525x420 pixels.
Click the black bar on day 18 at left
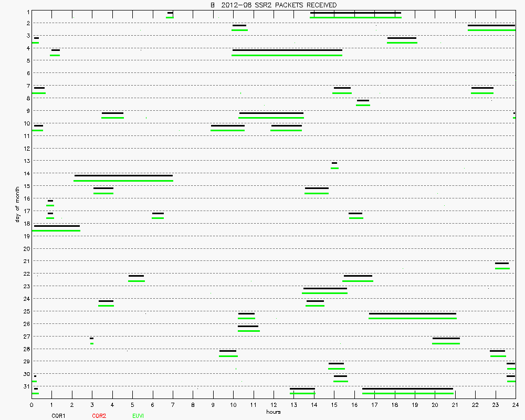pyautogui.click(x=56, y=226)
